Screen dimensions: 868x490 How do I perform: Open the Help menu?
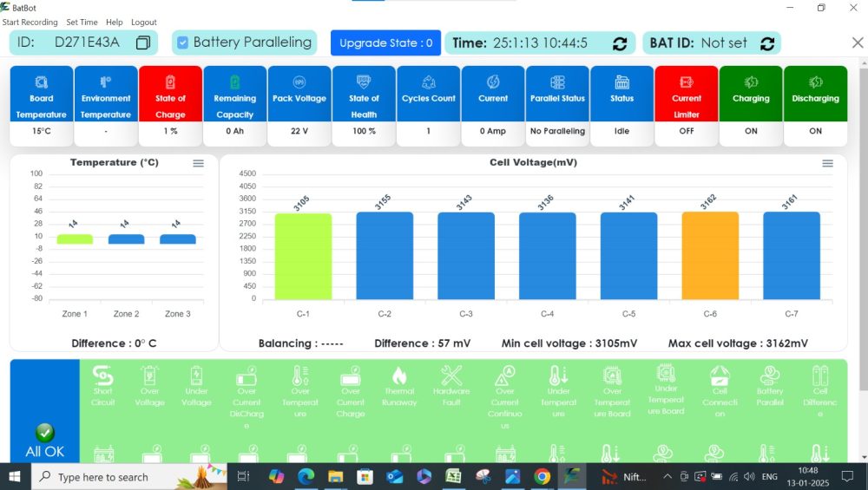coord(114,23)
